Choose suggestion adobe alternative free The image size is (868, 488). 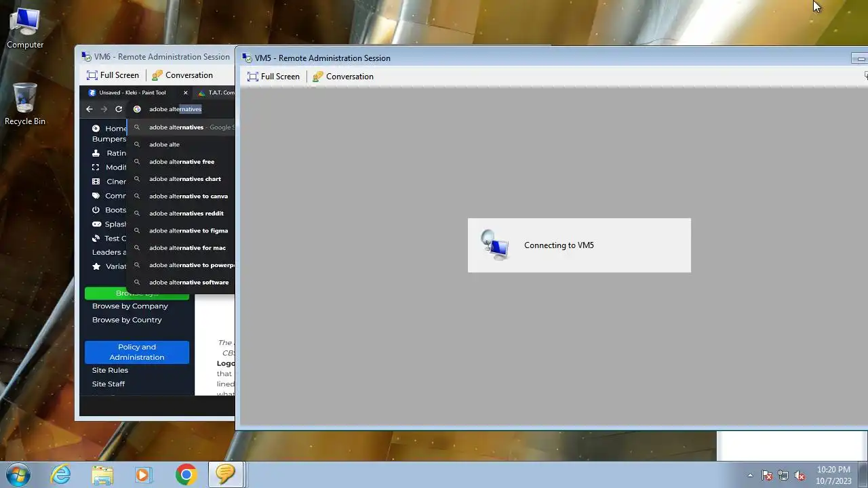coord(181,162)
